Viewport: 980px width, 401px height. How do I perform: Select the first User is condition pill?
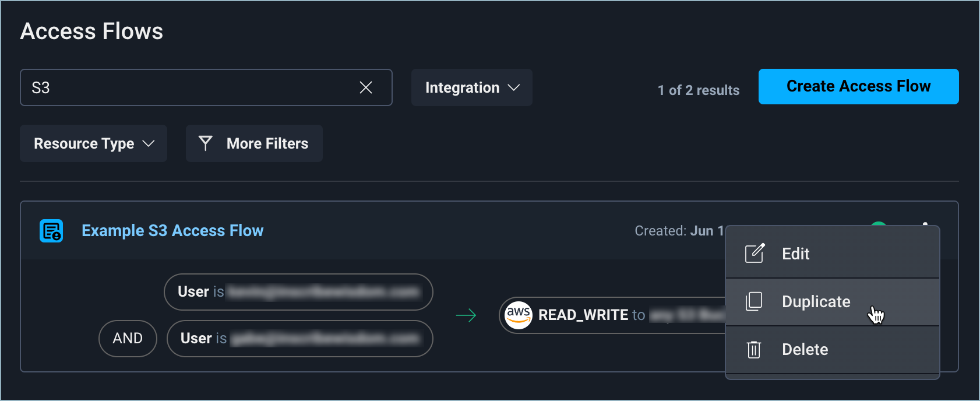pos(298,292)
